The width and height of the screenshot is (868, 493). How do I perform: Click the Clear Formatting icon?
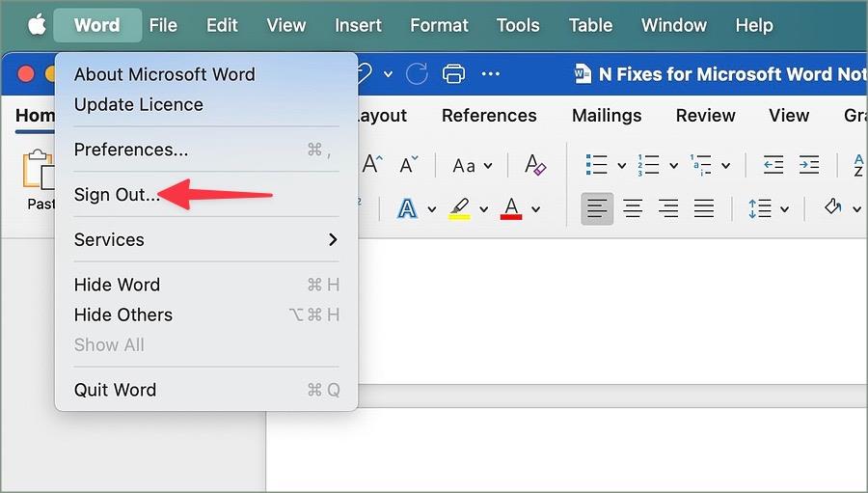[534, 165]
